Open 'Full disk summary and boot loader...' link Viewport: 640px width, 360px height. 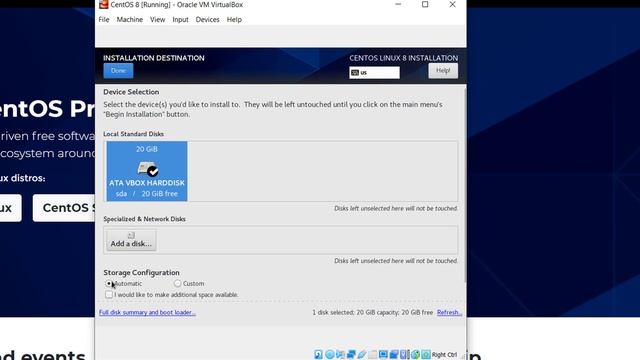(x=147, y=312)
